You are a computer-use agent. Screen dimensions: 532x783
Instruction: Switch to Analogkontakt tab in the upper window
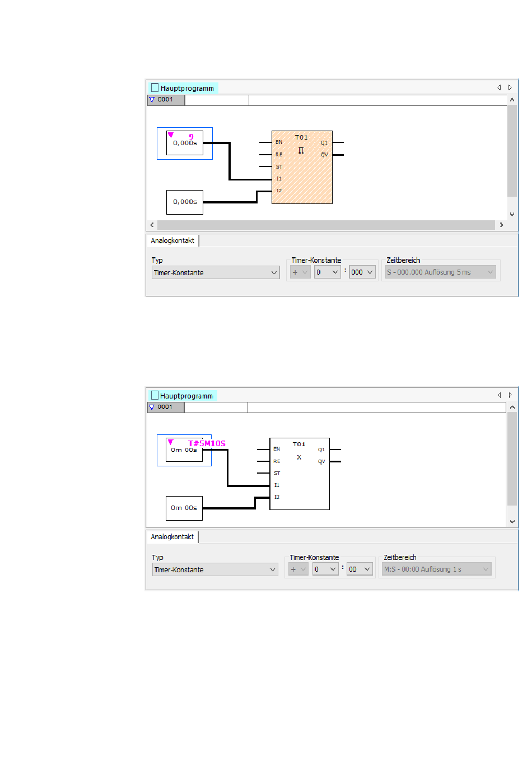[x=172, y=241]
